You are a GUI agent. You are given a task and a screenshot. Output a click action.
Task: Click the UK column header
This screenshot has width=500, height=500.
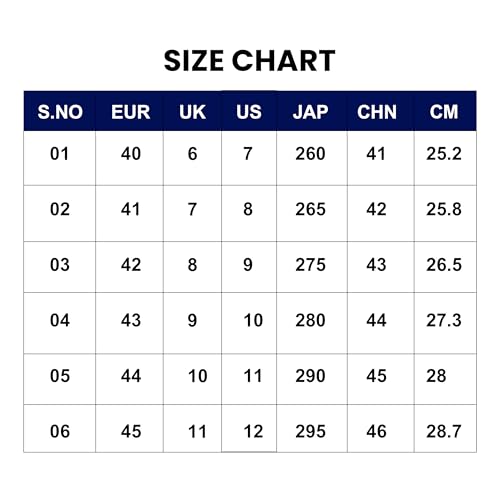pos(192,112)
